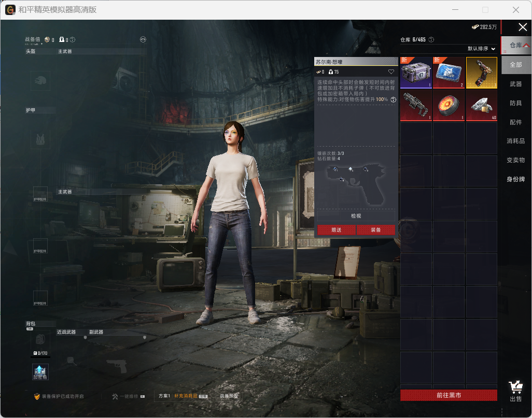Open the 默认排序 sort dropdown
Screen dimensions: 532x418
coord(481,49)
